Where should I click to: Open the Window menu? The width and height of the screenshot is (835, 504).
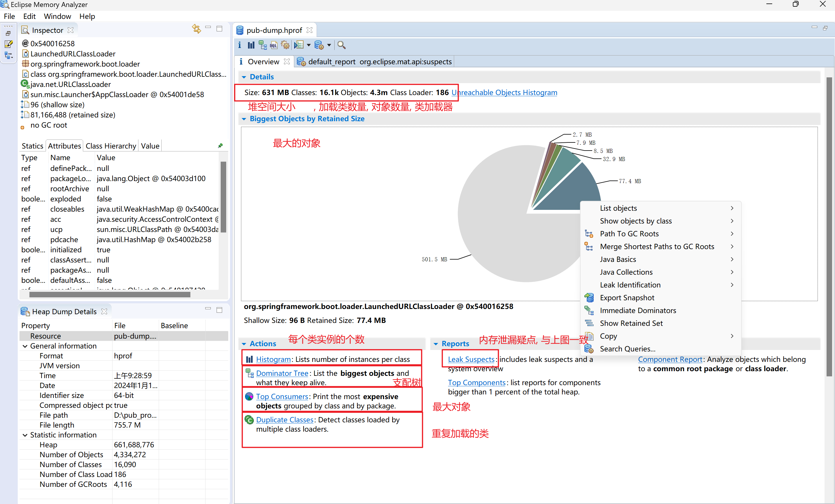pyautogui.click(x=57, y=16)
